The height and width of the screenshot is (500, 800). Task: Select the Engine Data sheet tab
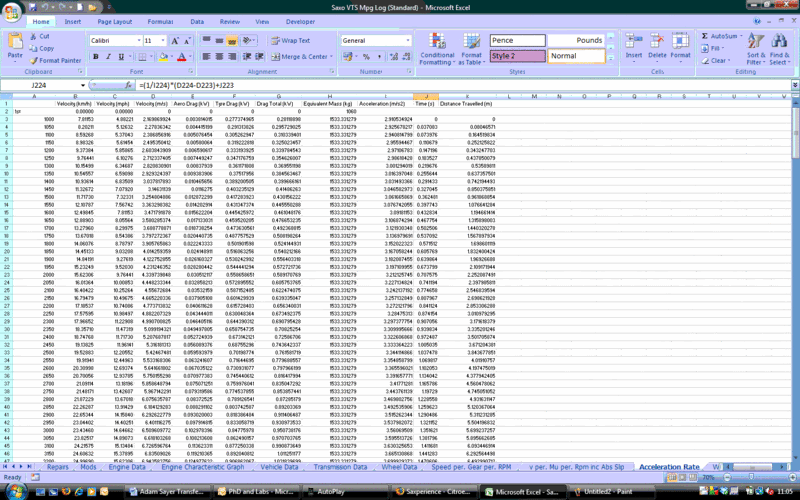click(127, 467)
